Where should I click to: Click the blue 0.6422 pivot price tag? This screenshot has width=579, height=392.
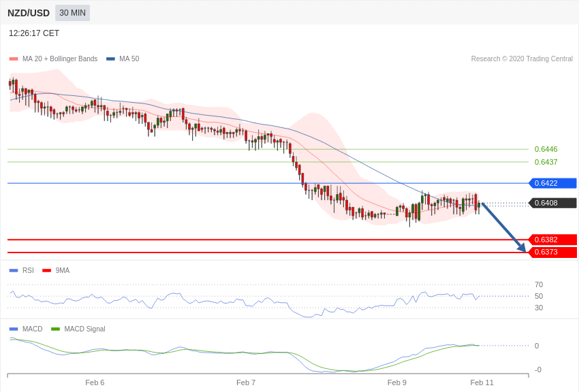click(553, 183)
